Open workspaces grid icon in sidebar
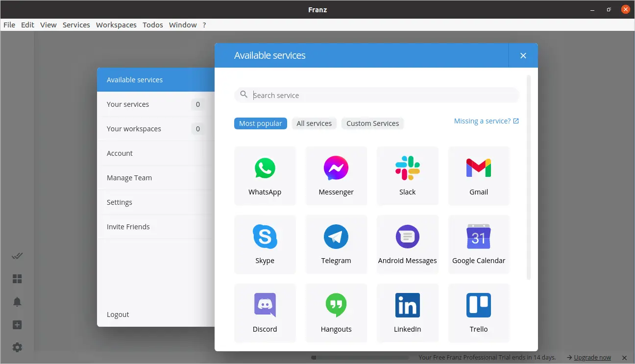 coord(17,279)
